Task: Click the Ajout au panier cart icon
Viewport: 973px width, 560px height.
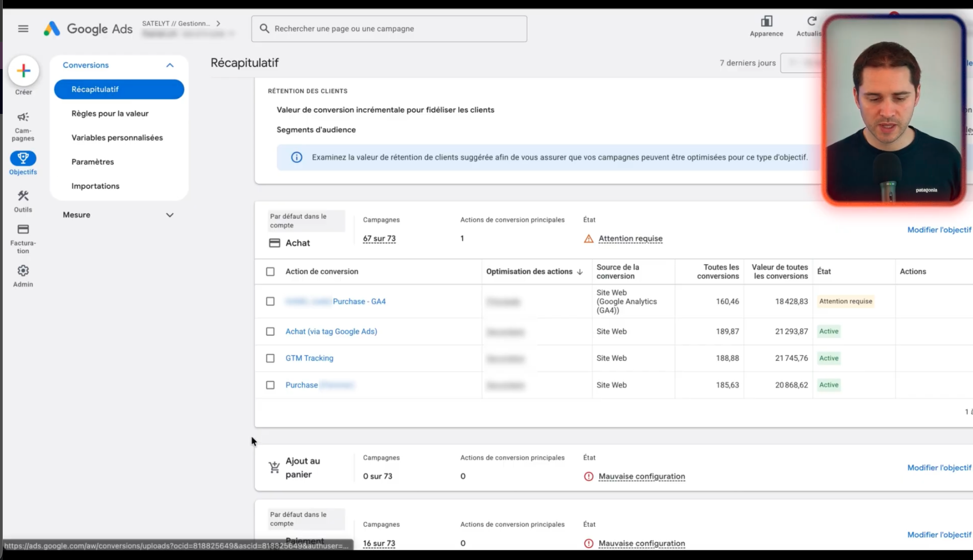Action: click(274, 467)
